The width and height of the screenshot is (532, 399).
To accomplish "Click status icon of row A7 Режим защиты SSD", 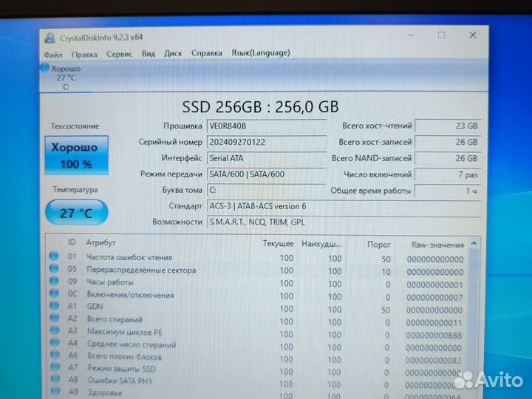I will 55,367.
